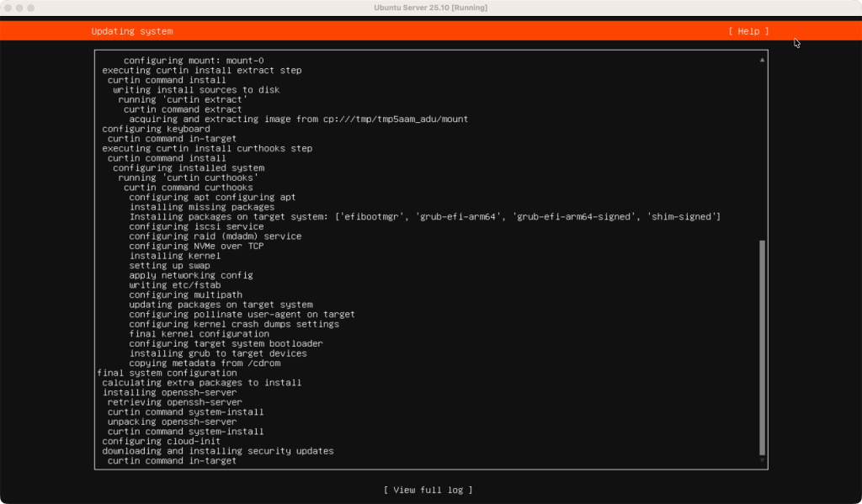Select the 'configuring cloud-init' log entry
862x504 pixels.
tap(161, 441)
